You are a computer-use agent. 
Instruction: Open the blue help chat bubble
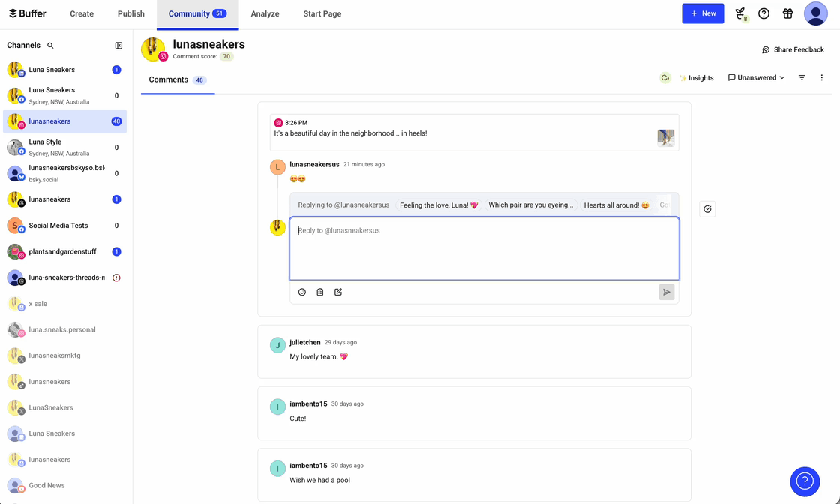(x=805, y=481)
